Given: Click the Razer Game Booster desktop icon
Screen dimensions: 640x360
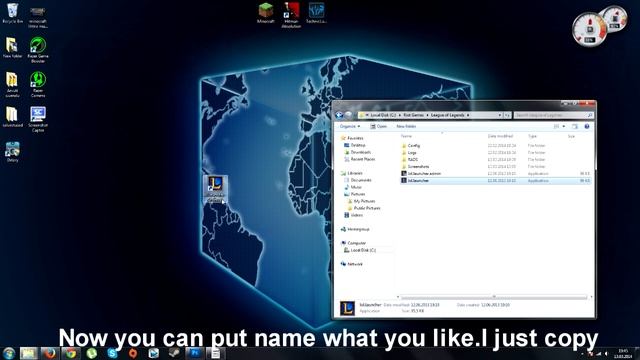Looking at the screenshot, I should point(38,50).
